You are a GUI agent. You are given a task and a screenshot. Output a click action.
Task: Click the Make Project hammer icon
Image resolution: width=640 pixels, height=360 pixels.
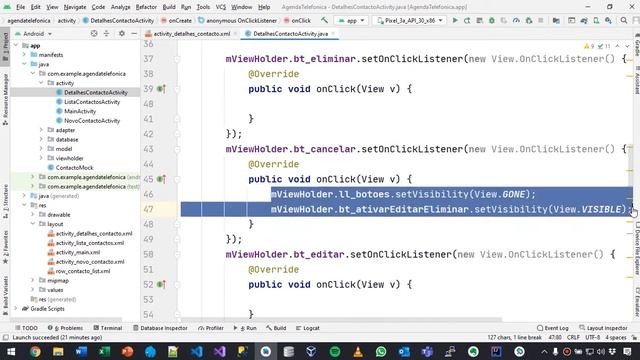pyautogui.click(x=324, y=20)
